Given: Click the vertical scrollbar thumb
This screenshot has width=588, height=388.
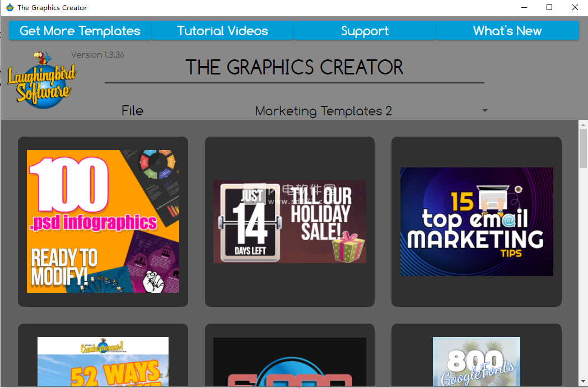Looking at the screenshot, I should pos(583,148).
